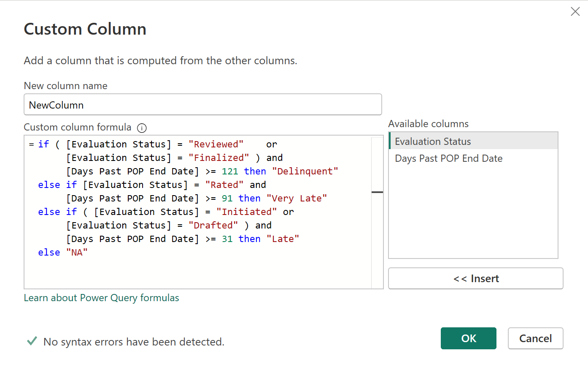This screenshot has height=370, width=588.
Task: Select Evaluation Status in available columns
Action: 473,141
